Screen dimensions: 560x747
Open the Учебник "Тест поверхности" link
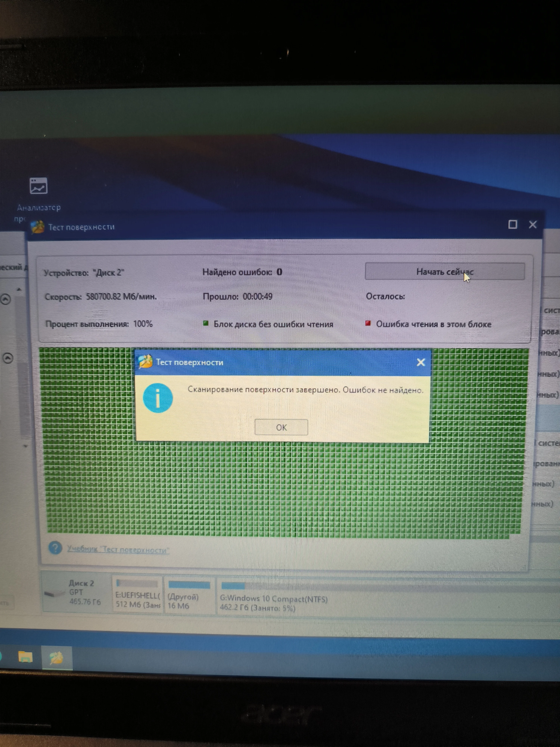(118, 550)
